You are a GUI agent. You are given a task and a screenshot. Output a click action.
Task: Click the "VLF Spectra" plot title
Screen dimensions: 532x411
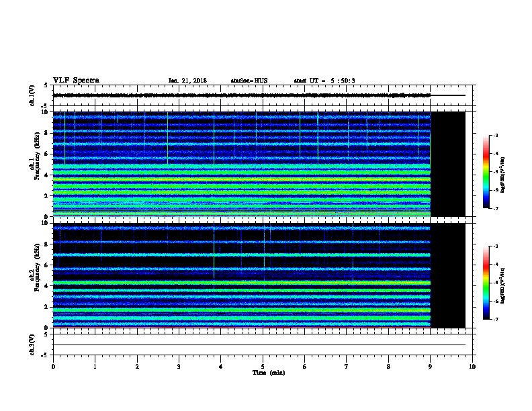point(76,81)
